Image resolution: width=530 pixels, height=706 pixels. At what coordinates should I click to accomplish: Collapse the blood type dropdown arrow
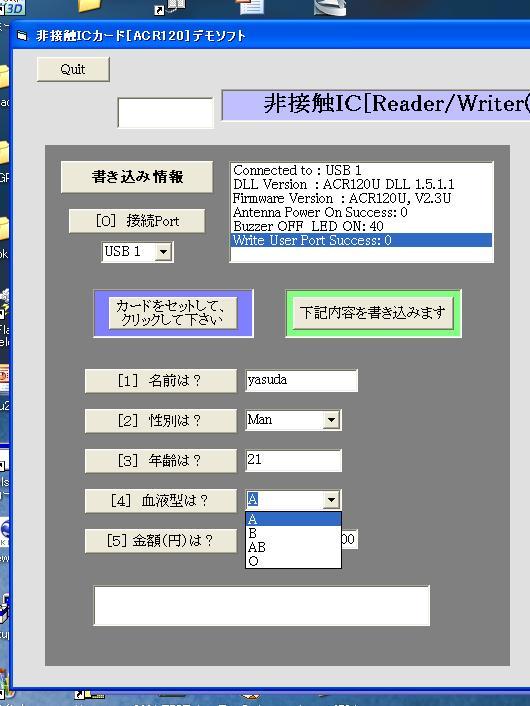[331, 500]
